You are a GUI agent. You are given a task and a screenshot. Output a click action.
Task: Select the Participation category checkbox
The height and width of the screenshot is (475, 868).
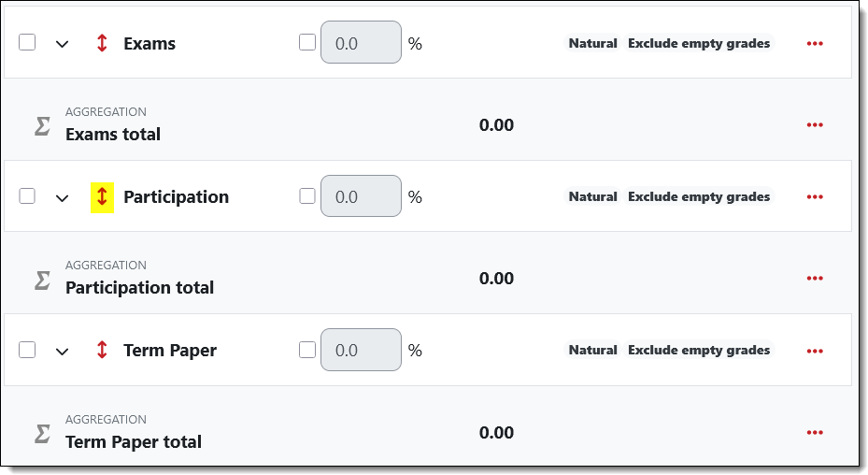click(x=27, y=196)
